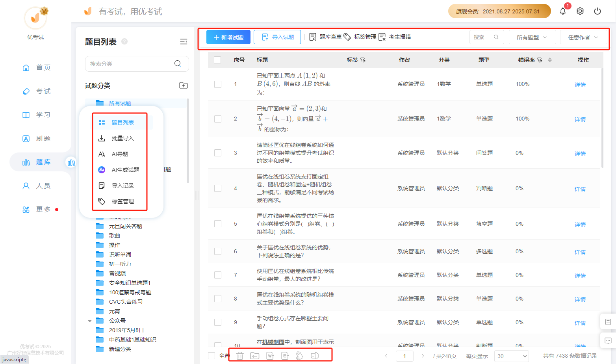Click the page number input field
This screenshot has width=616, height=364.
tap(404, 356)
